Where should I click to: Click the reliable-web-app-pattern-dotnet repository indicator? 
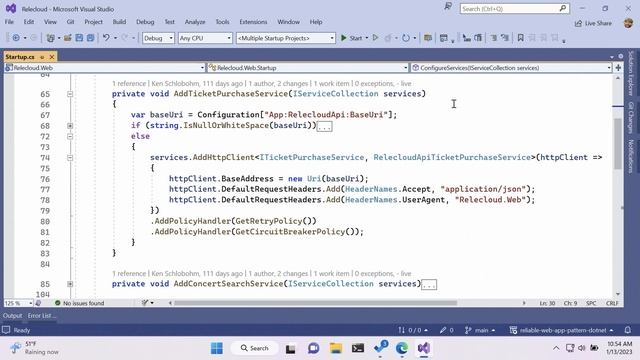(562, 330)
